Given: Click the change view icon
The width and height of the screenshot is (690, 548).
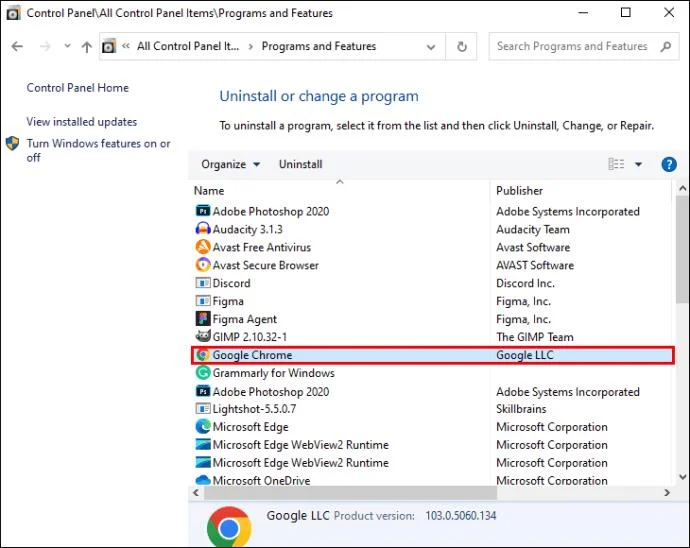Looking at the screenshot, I should pos(616,164).
